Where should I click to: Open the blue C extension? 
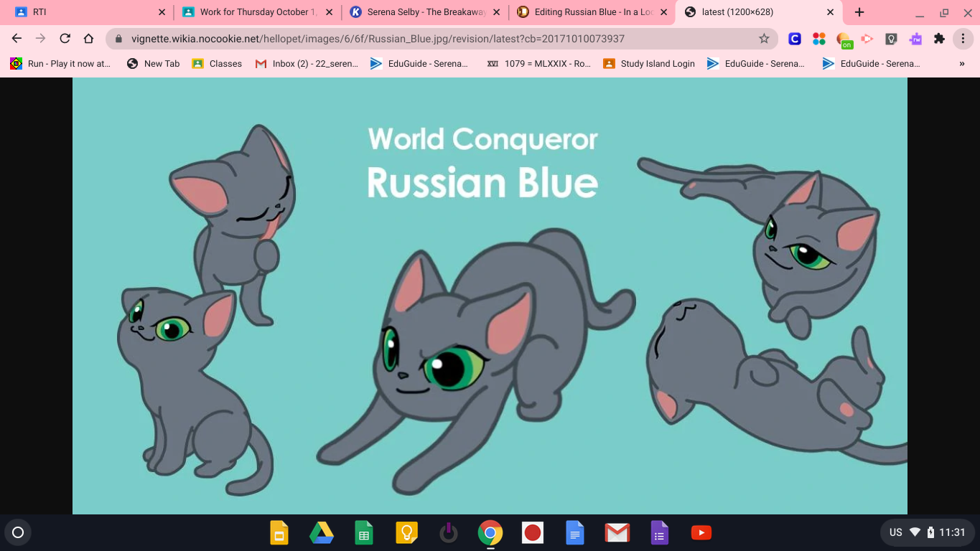tap(795, 39)
